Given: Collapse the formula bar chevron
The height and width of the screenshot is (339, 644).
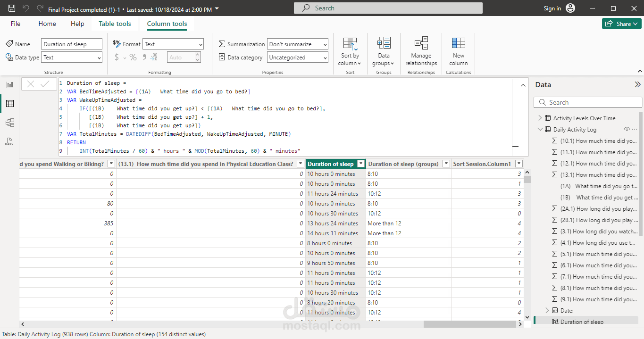Looking at the screenshot, I should coord(523,85).
